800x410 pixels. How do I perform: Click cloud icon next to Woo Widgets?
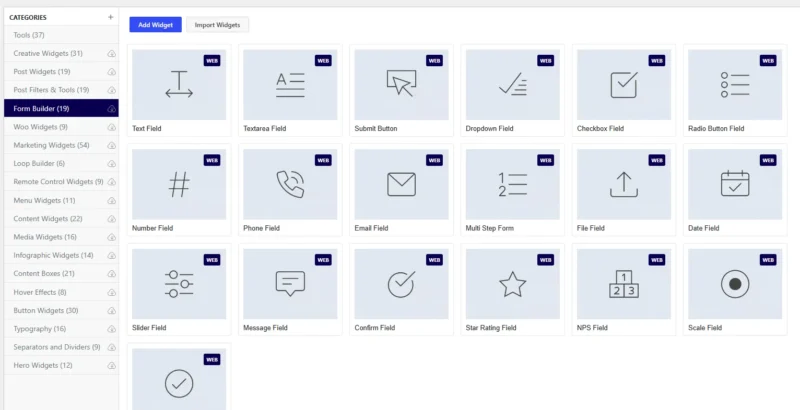click(x=111, y=127)
